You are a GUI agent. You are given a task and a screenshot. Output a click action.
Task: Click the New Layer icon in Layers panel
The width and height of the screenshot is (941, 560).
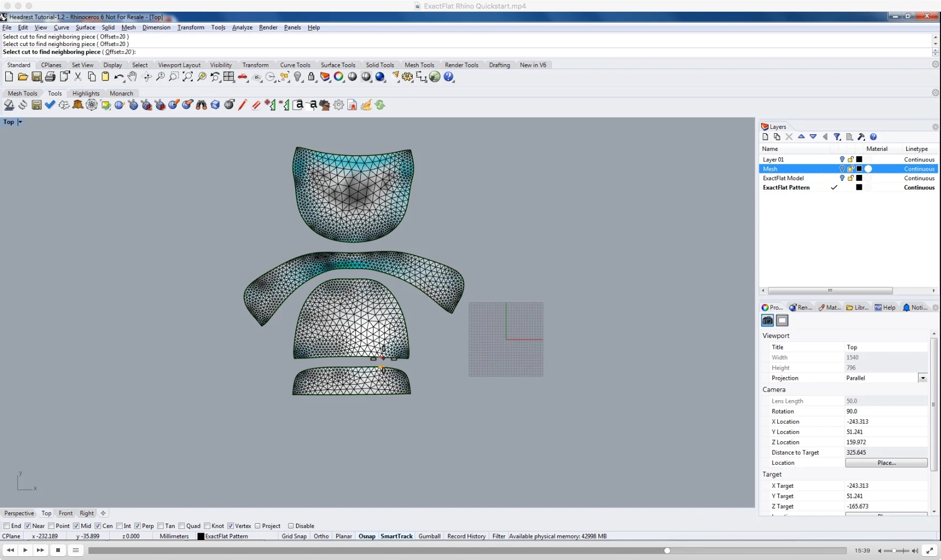765,137
